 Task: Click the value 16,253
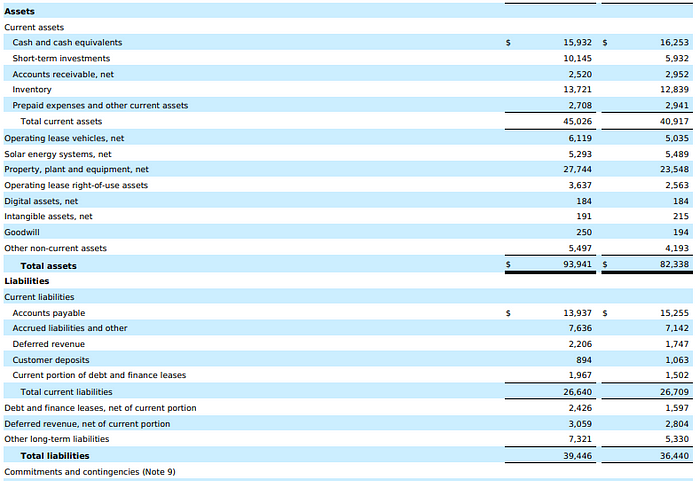tap(674, 42)
